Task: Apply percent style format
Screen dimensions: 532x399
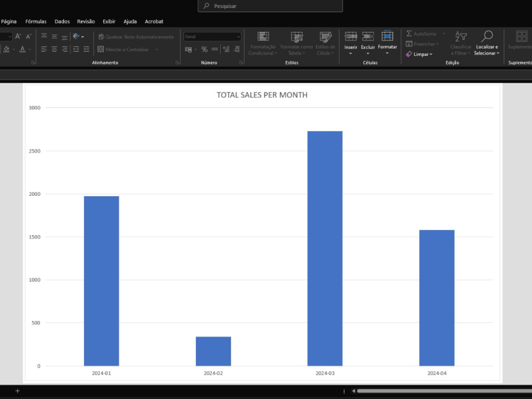Action: [204, 49]
